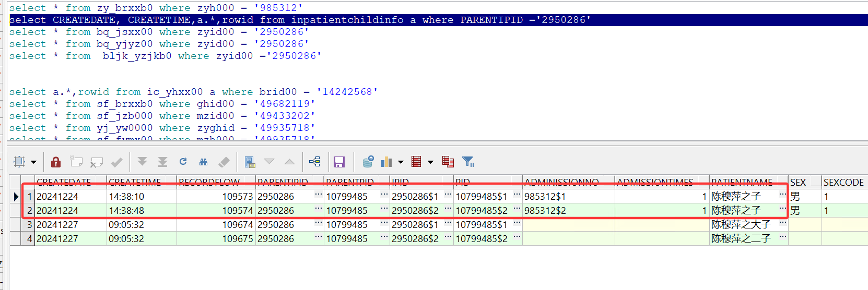
Task: Click the insert record icon
Action: tap(76, 162)
